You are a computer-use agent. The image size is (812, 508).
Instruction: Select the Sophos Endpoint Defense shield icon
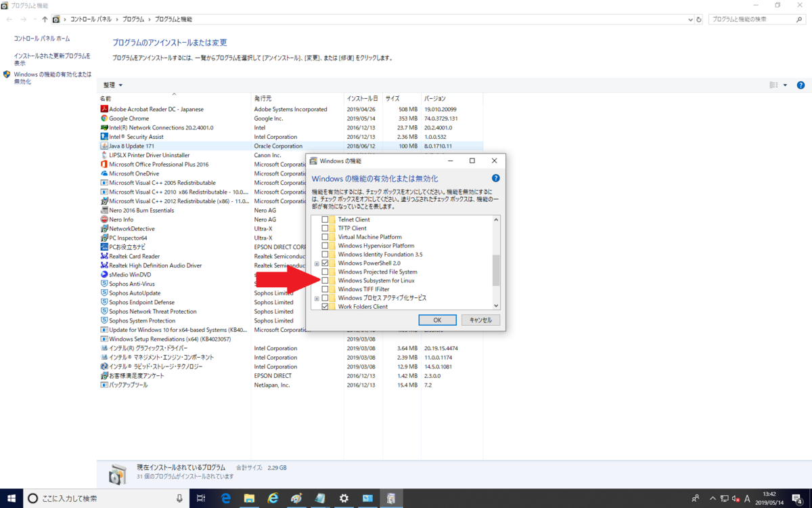pos(104,302)
